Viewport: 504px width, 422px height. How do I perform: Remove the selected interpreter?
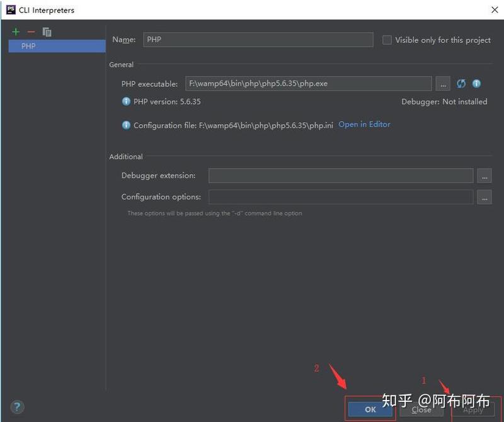click(31, 32)
